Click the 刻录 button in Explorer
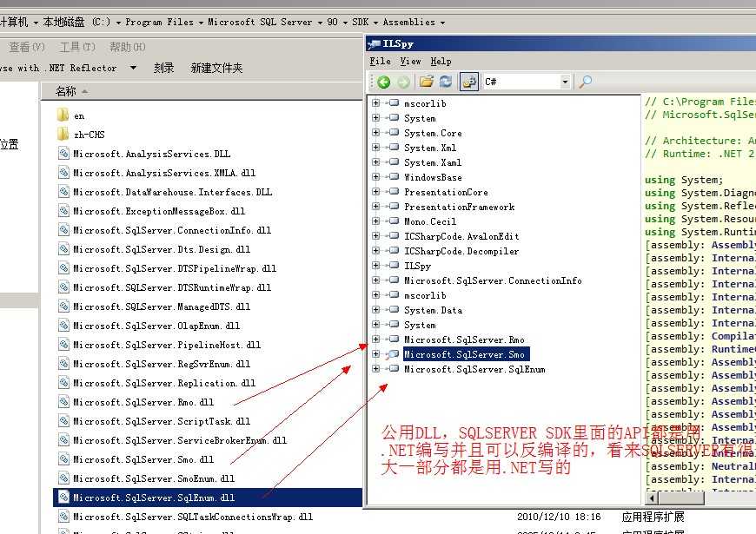The image size is (756, 534). (163, 68)
